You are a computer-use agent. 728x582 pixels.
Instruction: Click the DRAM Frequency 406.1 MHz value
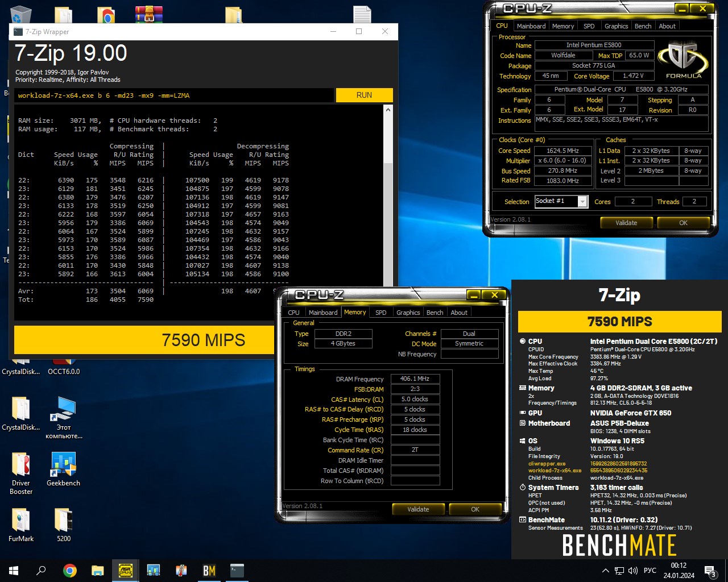415,379
